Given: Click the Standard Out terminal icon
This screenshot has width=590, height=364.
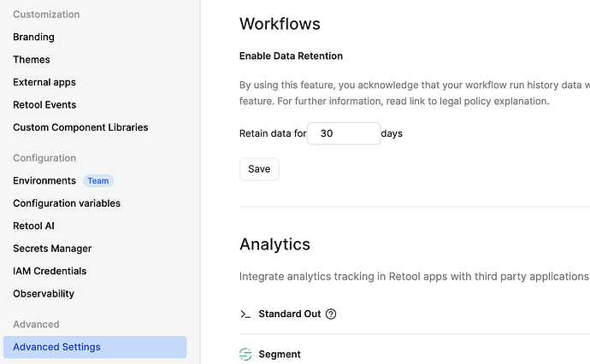Looking at the screenshot, I should (245, 314).
